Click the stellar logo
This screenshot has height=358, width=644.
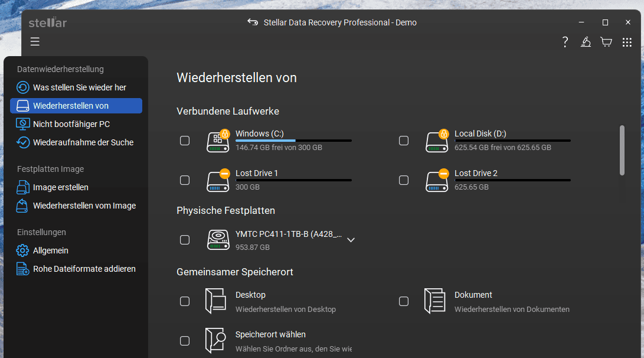point(48,22)
